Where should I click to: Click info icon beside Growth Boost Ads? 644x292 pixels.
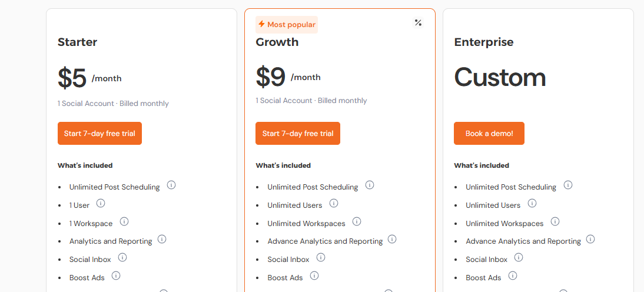coord(314,276)
